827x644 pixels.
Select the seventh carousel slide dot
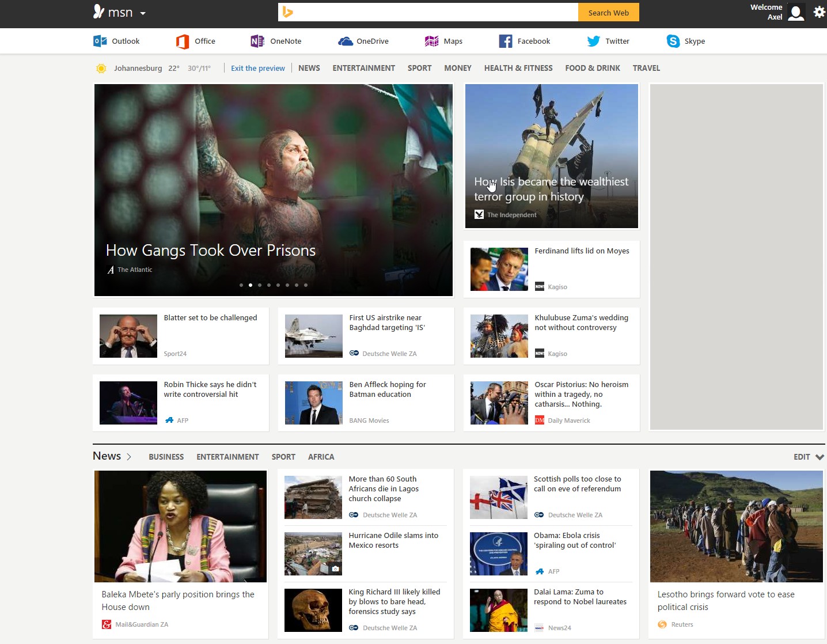[297, 285]
